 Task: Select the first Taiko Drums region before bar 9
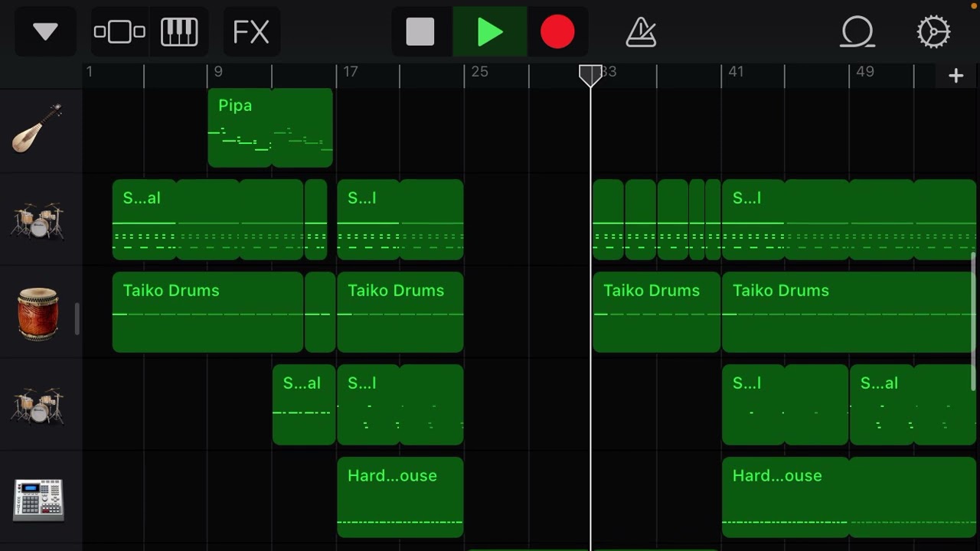pos(208,312)
